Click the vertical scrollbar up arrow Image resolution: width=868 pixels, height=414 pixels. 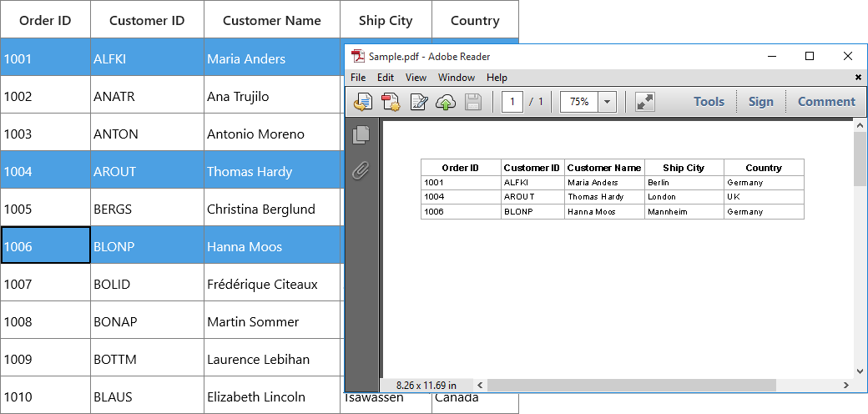pos(860,126)
